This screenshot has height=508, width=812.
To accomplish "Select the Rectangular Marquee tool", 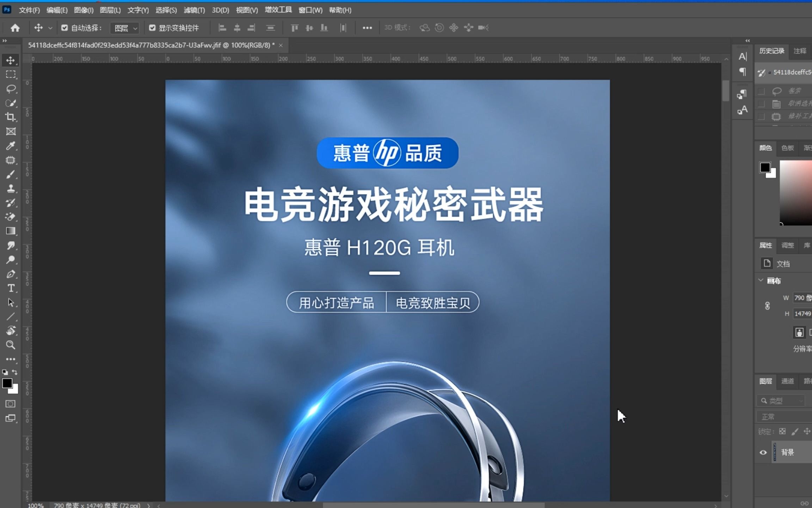I will (11, 74).
